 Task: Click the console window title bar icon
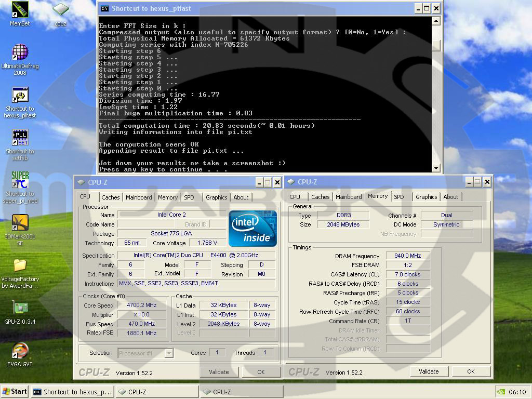(105, 8)
